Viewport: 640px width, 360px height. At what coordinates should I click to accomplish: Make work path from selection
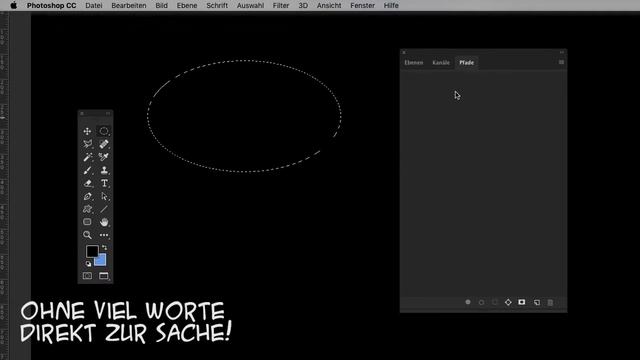click(508, 302)
